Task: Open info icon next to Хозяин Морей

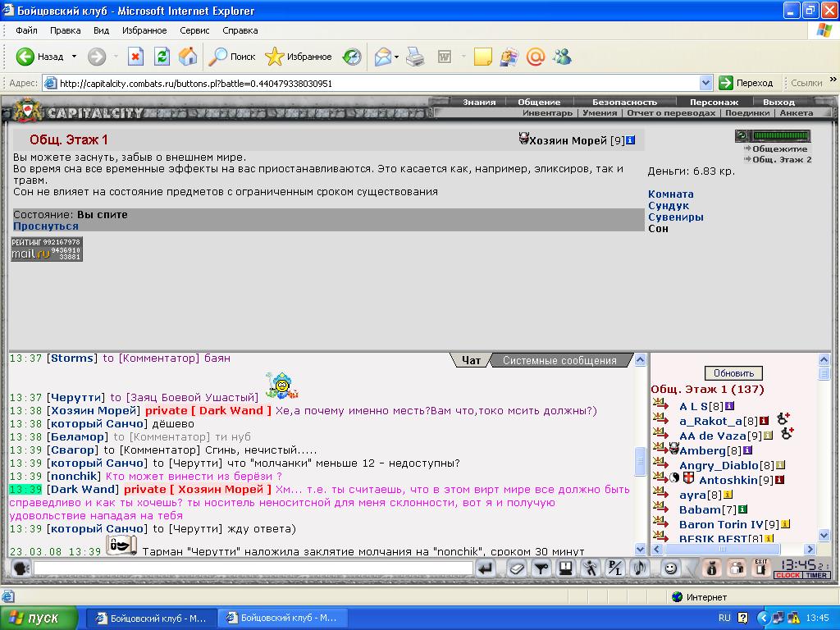Action: point(631,140)
